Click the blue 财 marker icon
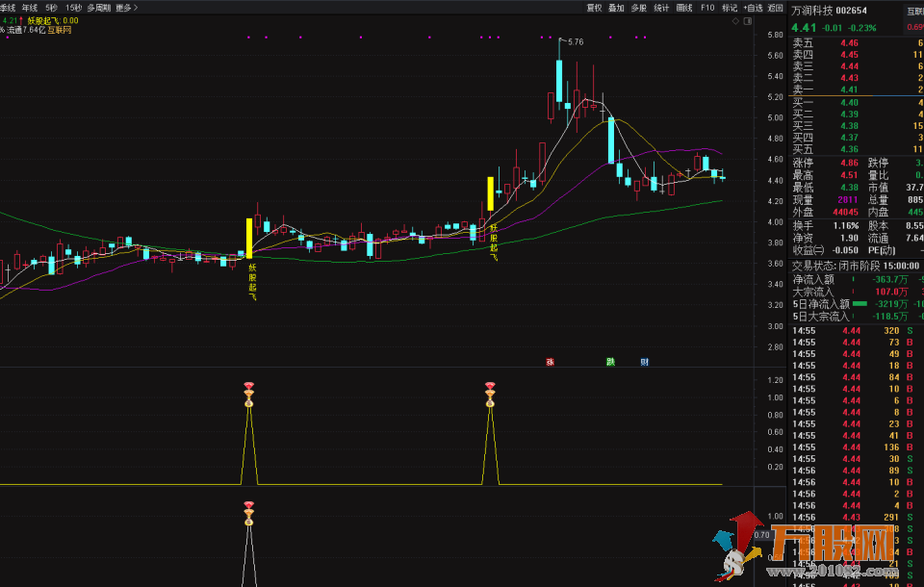924x587 pixels. (644, 362)
